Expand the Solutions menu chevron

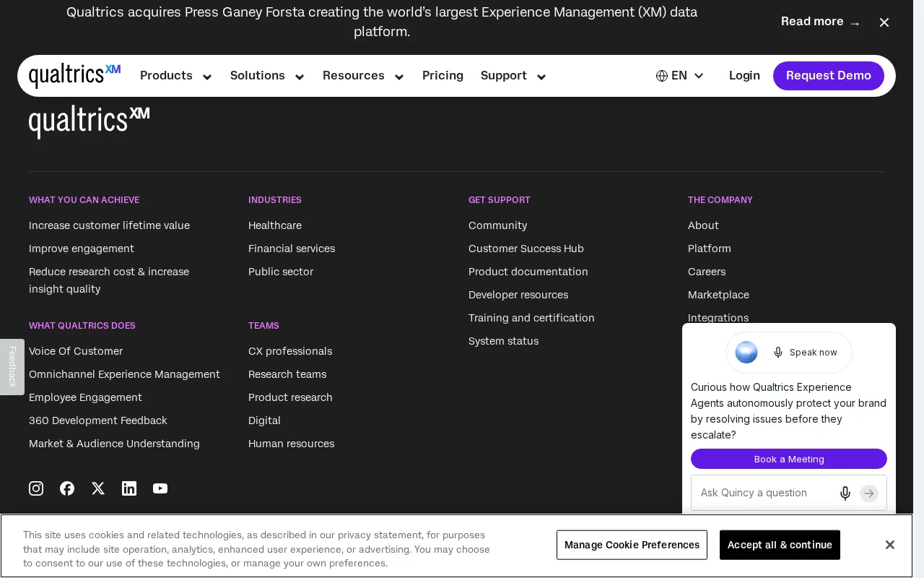point(300,77)
